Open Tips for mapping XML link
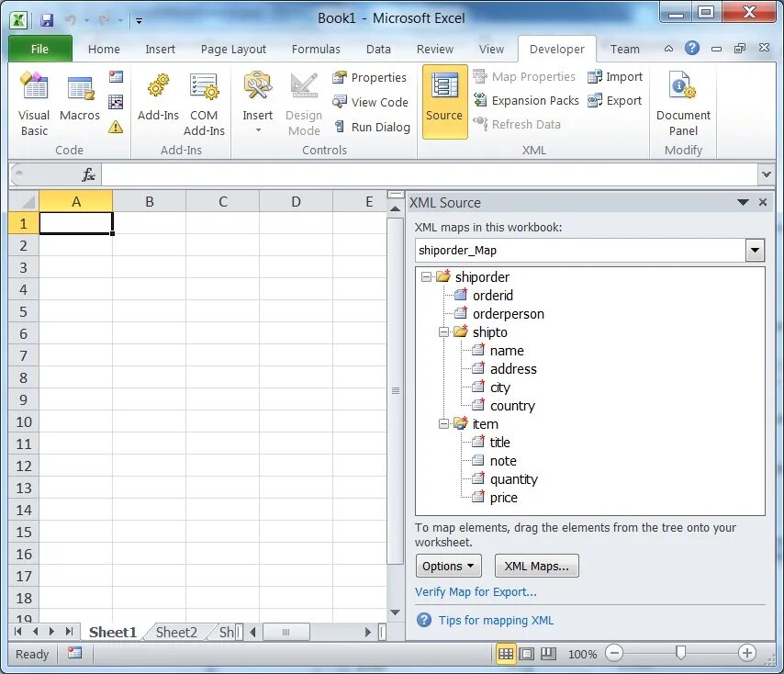The image size is (784, 674). pyautogui.click(x=496, y=621)
